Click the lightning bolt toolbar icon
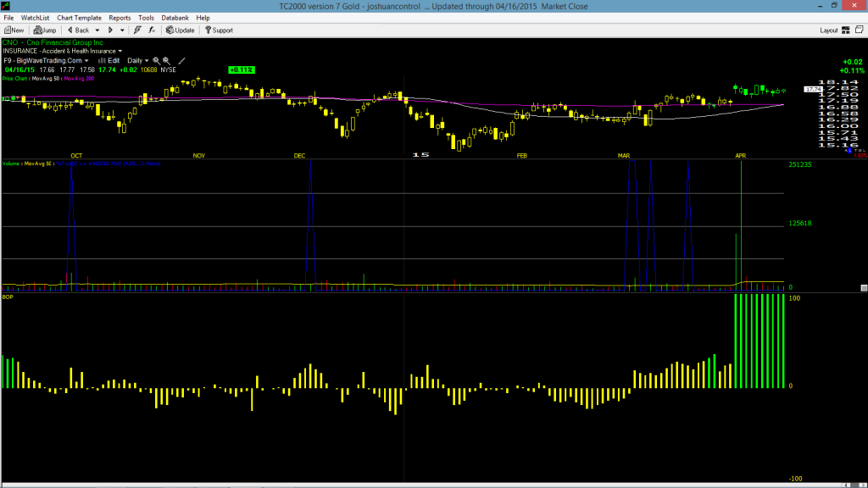The height and width of the screenshot is (488, 868). (137, 30)
